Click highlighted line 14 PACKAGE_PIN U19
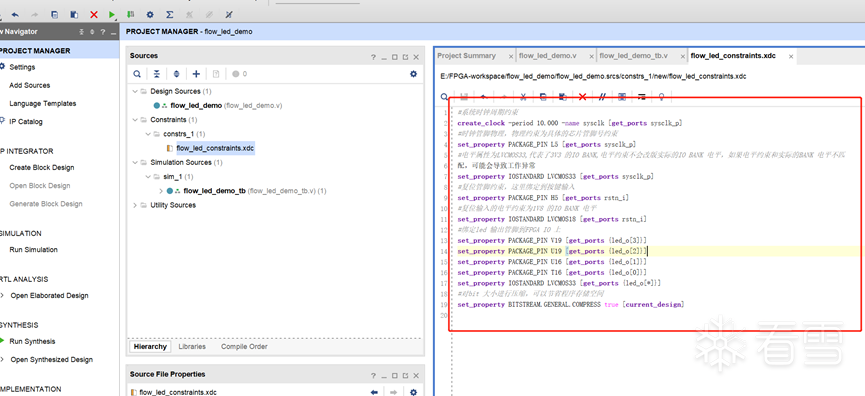Screen dimensions: 865x396 pyautogui.click(x=552, y=251)
